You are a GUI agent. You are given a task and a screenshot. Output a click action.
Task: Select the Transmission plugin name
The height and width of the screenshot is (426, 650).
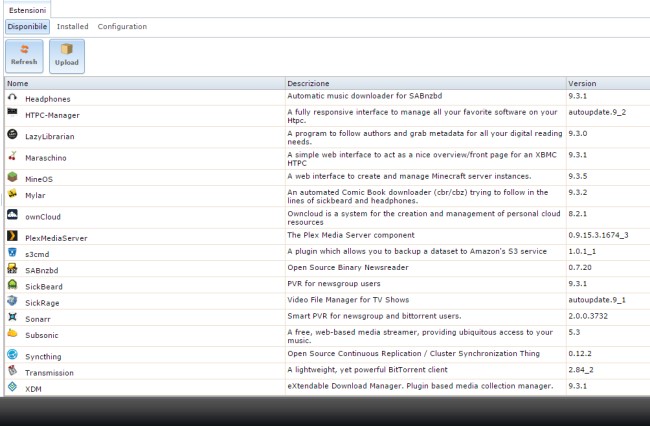click(49, 373)
